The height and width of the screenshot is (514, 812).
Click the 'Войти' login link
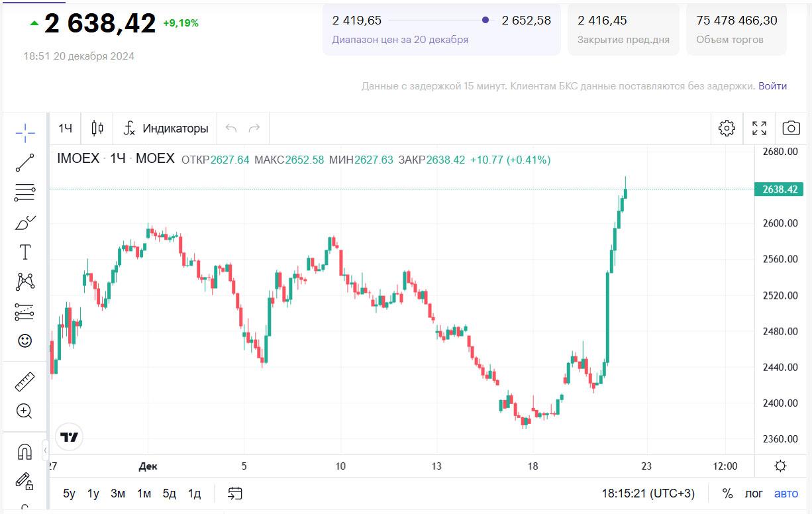pyautogui.click(x=772, y=86)
